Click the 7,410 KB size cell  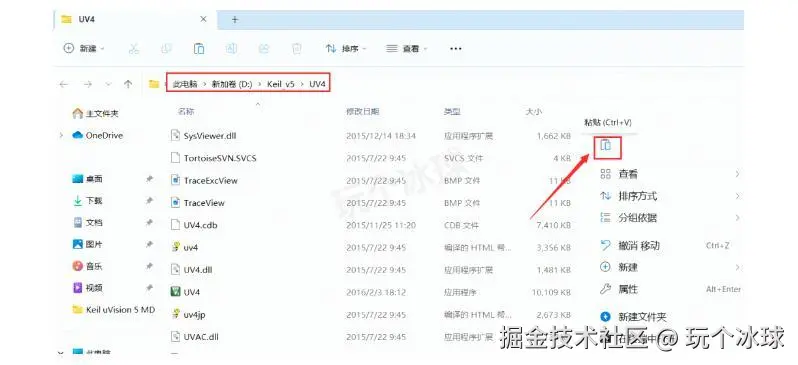(x=554, y=225)
